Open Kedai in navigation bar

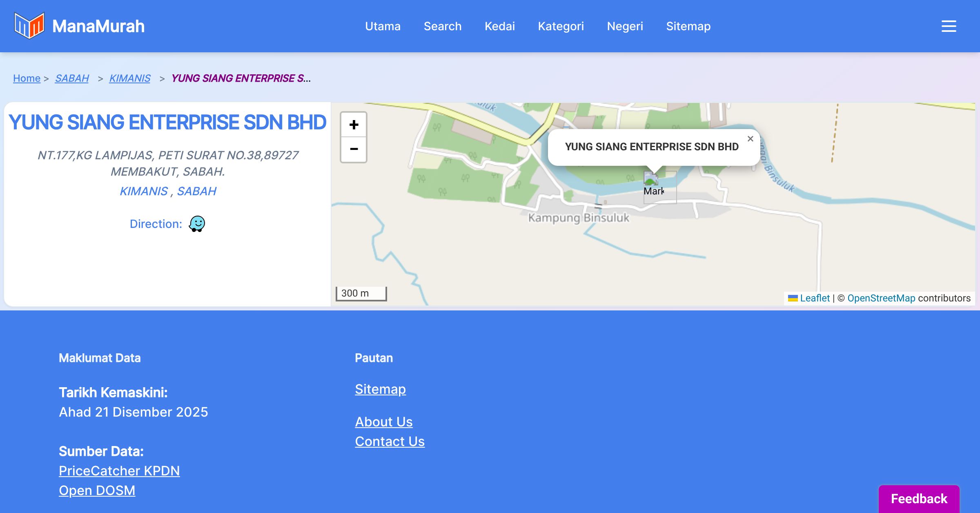(x=499, y=26)
